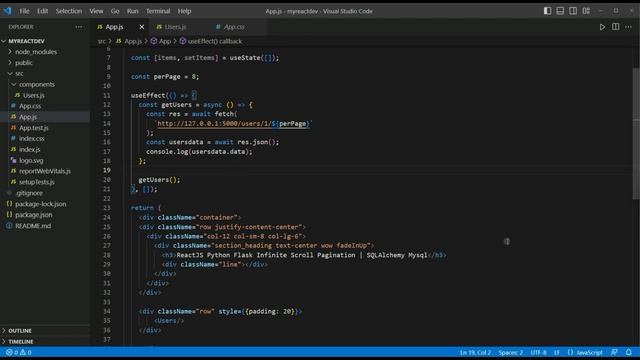Click UTF-8 encoding in status bar
The width and height of the screenshot is (640, 360).
coord(538,352)
